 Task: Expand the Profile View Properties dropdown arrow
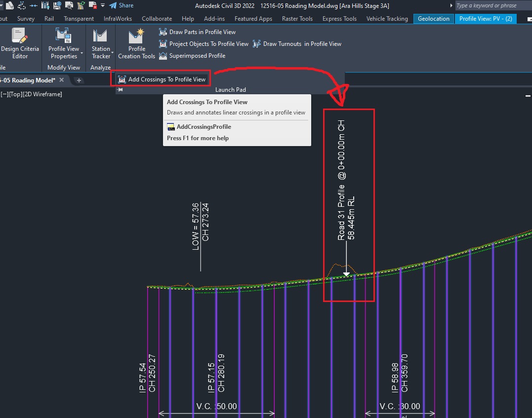click(x=82, y=52)
